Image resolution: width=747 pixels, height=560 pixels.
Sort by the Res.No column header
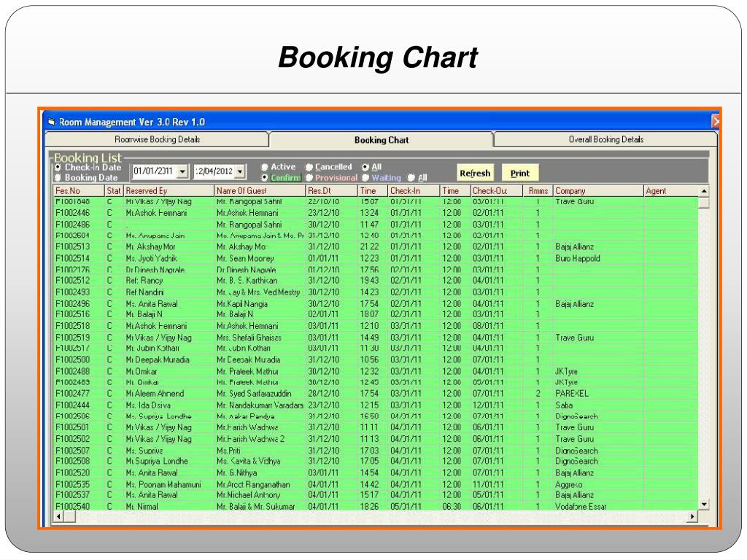pyautogui.click(x=79, y=191)
